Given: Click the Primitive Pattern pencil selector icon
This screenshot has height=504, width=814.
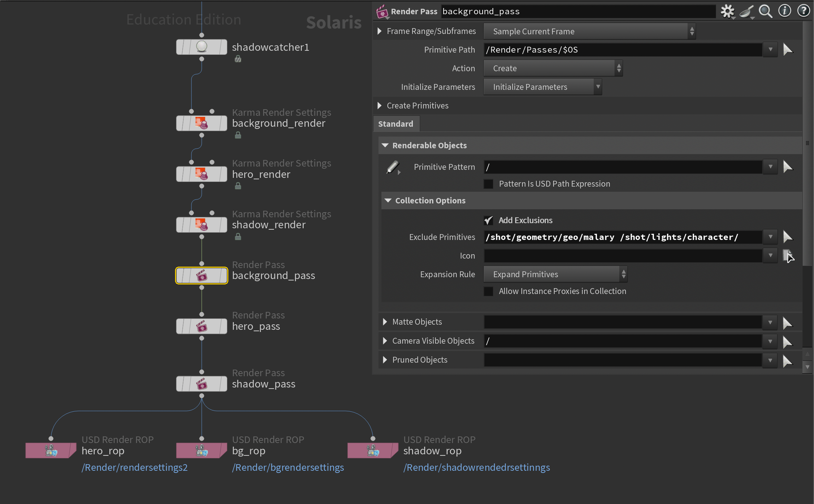Looking at the screenshot, I should [x=393, y=167].
